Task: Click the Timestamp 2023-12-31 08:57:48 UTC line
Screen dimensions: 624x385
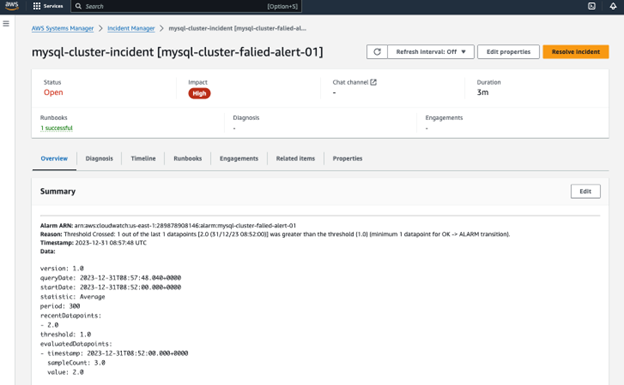Action: (93, 243)
